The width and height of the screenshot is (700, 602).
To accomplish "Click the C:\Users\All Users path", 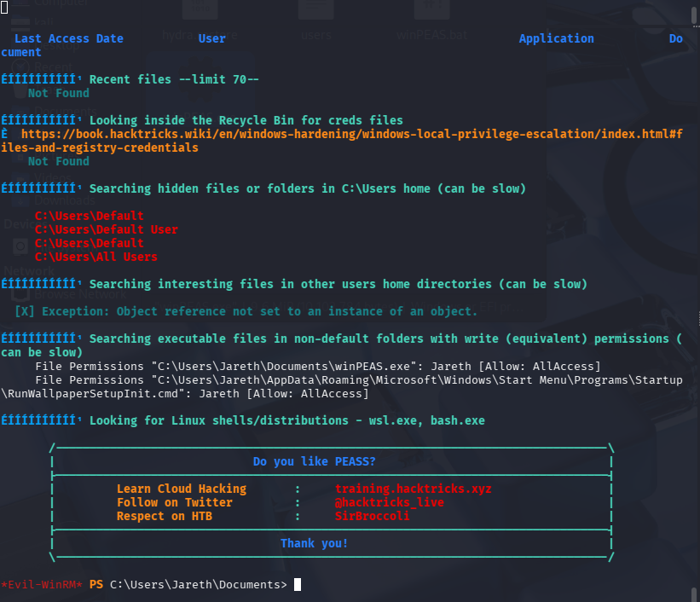I will tap(96, 257).
